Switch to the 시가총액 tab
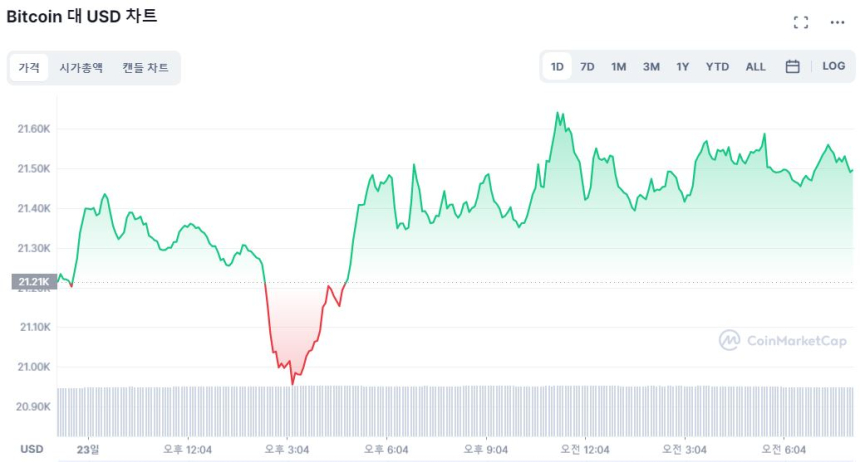The image size is (860, 462). [81, 68]
